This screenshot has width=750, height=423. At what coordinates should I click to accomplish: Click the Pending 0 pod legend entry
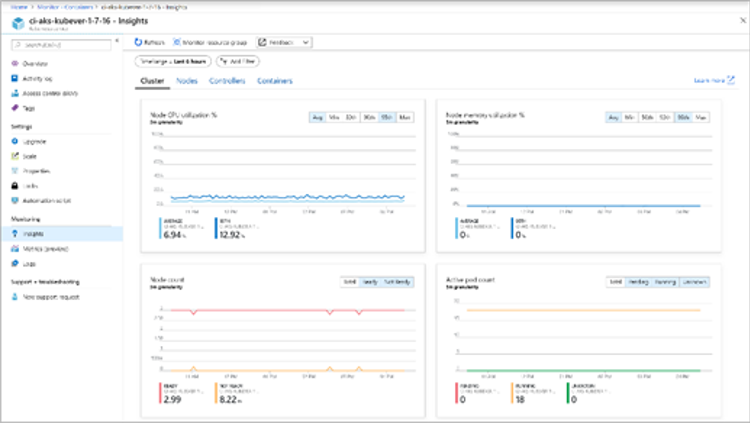tap(478, 393)
